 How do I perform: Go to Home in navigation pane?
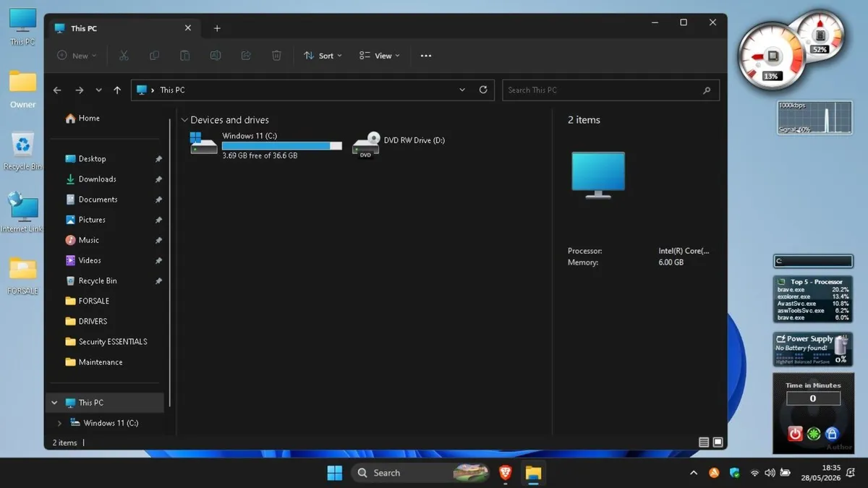tap(82, 118)
